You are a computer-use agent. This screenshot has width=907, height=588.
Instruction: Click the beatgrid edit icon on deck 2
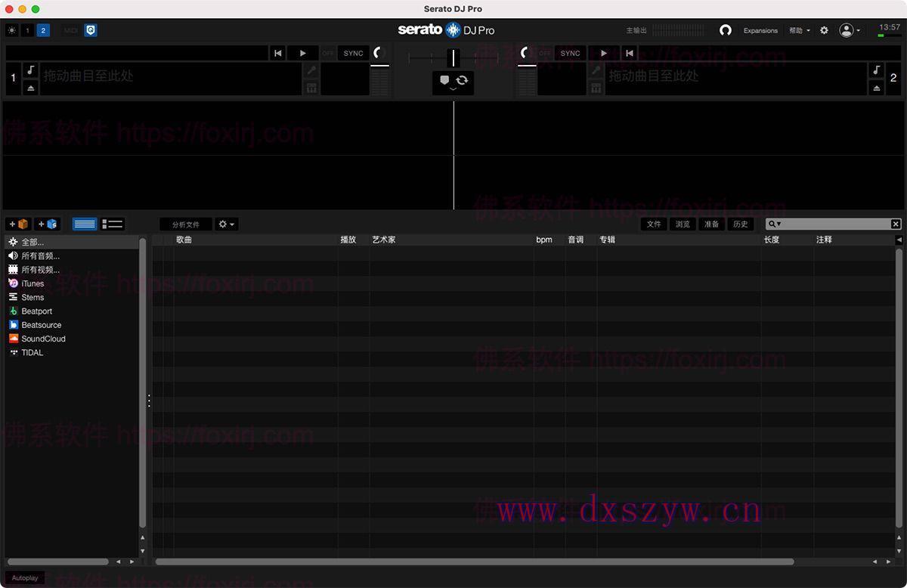click(596, 88)
